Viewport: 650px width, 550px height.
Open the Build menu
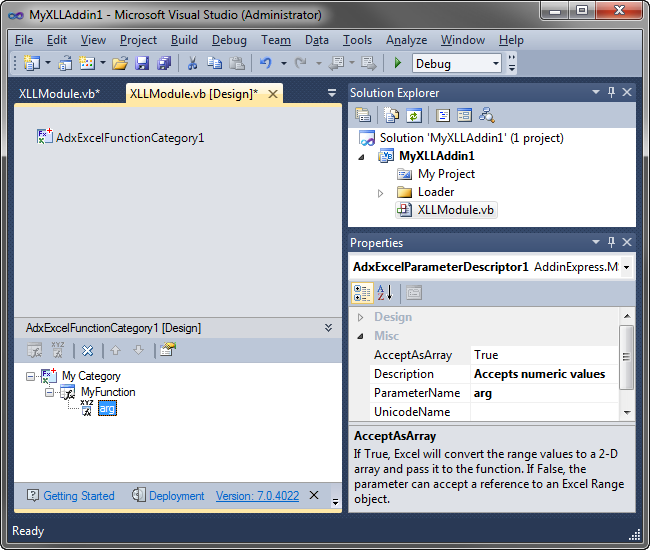(x=184, y=40)
